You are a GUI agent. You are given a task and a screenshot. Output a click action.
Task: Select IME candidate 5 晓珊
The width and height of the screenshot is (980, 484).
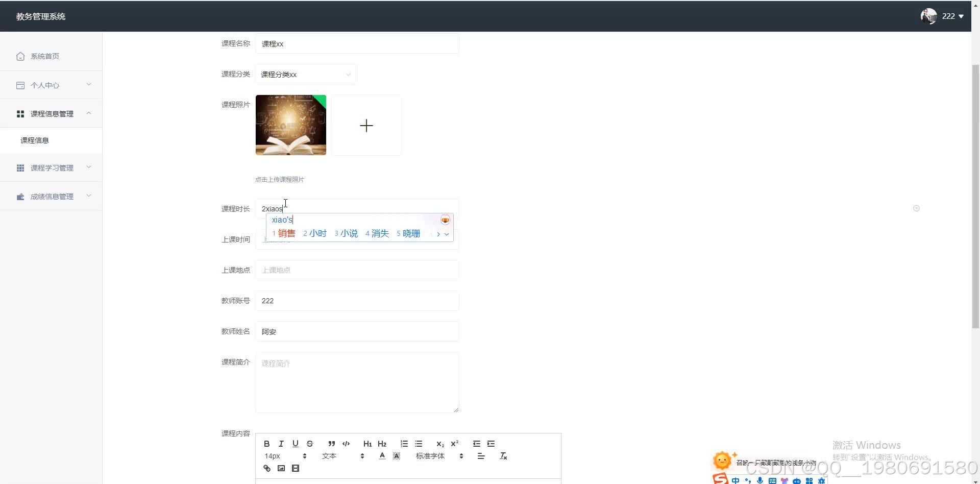pos(408,233)
